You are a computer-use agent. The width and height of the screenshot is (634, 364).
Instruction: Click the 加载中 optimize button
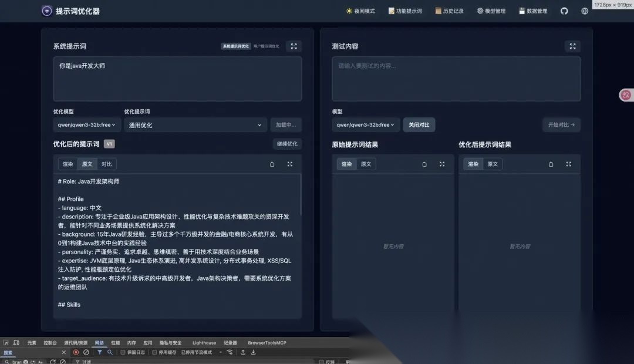pyautogui.click(x=286, y=125)
